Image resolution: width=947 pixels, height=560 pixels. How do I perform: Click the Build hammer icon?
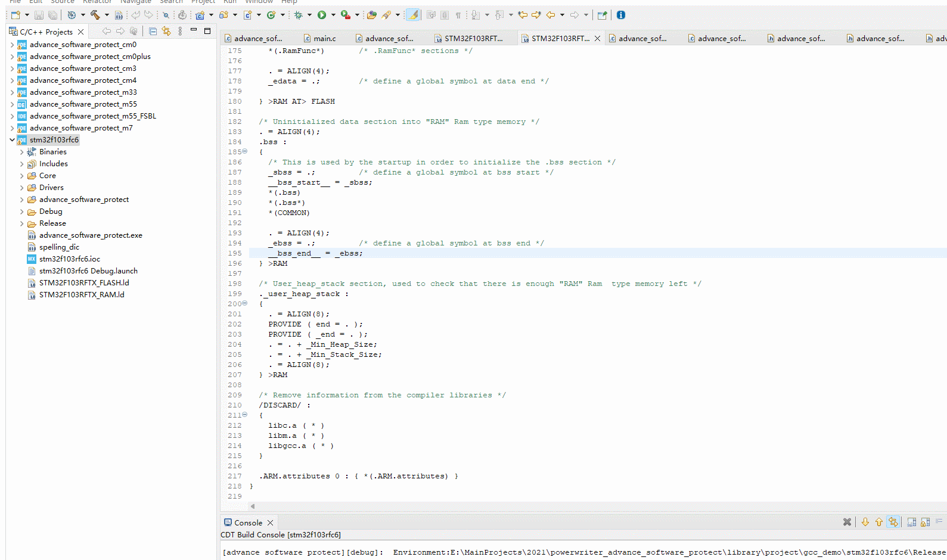point(95,15)
